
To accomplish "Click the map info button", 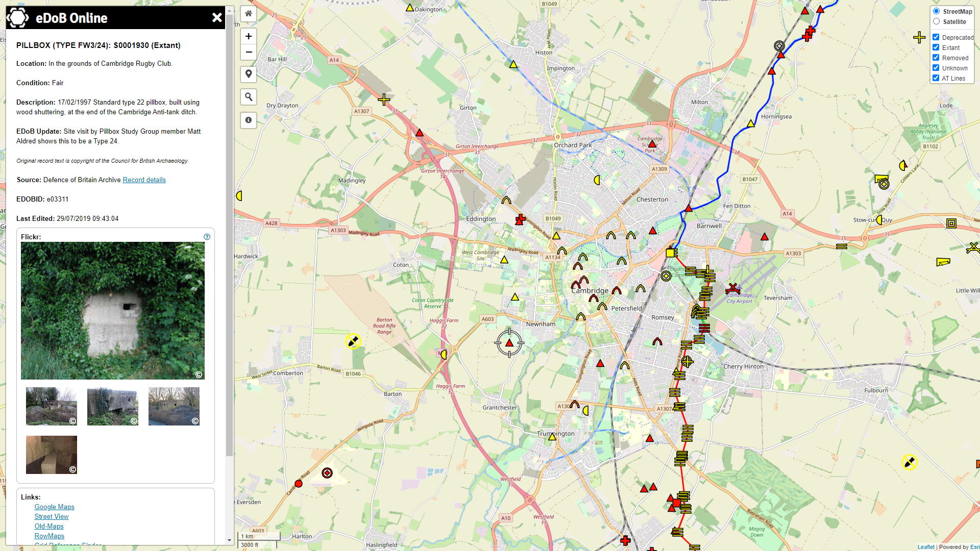I will pyautogui.click(x=249, y=120).
